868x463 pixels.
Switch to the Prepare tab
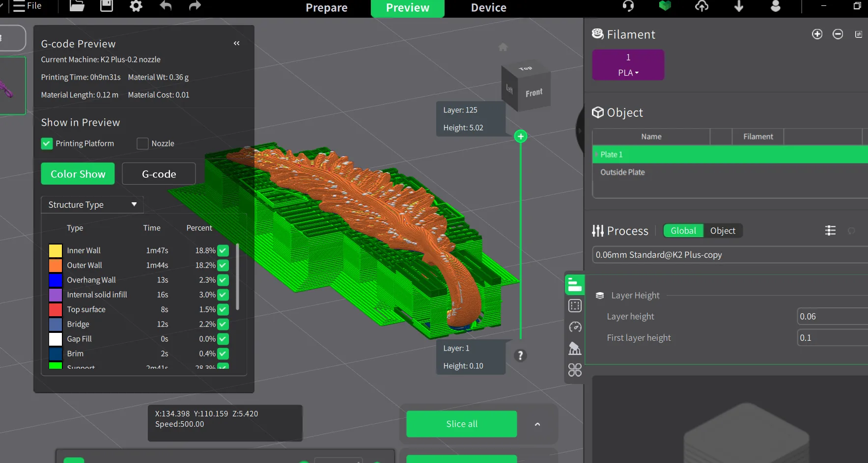pyautogui.click(x=326, y=8)
